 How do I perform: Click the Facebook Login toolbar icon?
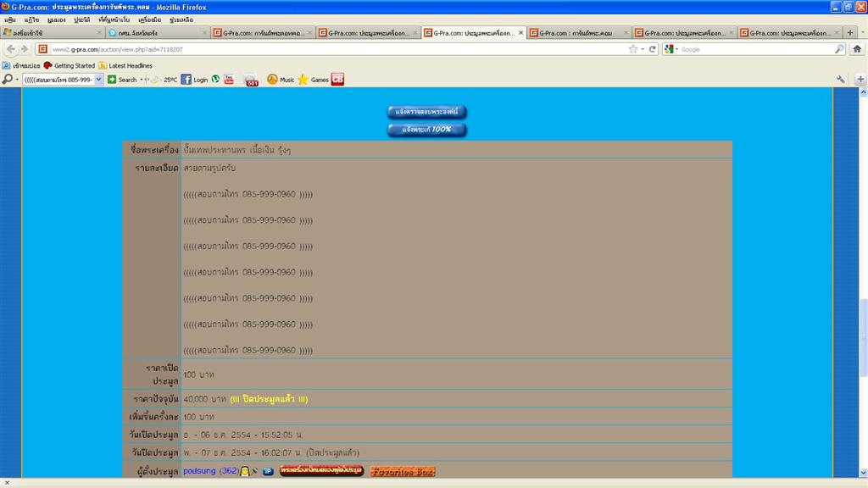(186, 80)
